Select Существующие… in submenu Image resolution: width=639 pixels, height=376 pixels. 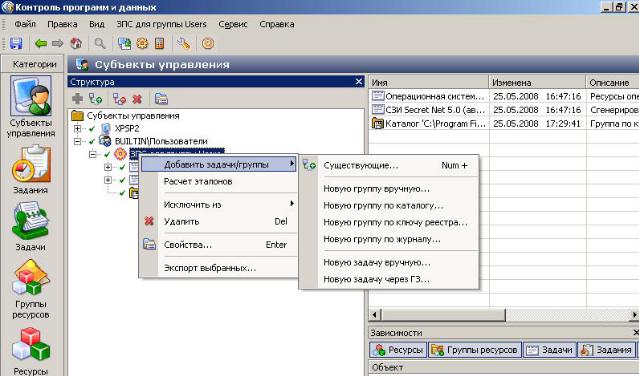pos(389,165)
